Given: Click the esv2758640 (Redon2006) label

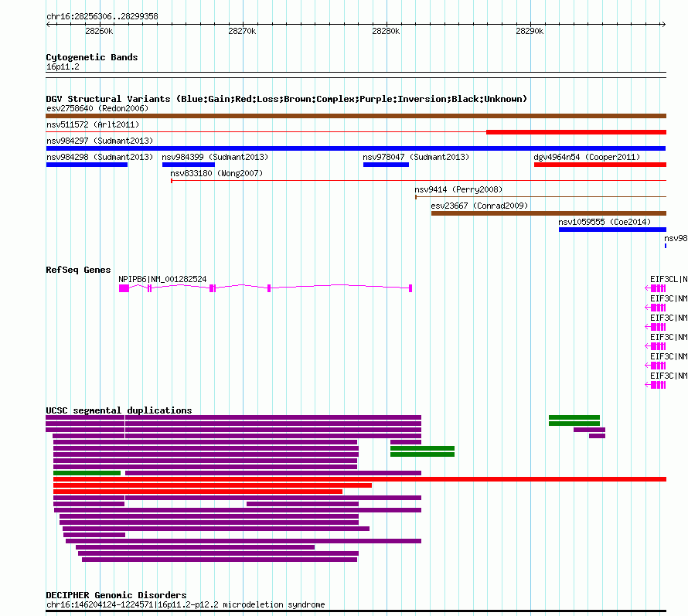Looking at the screenshot, I should [97, 108].
